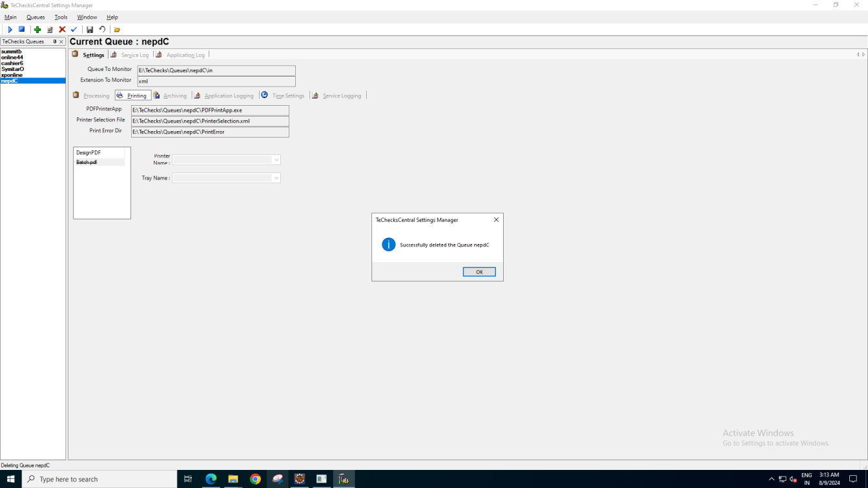Click the taskbar search box
868x488 pixels.
point(99,479)
